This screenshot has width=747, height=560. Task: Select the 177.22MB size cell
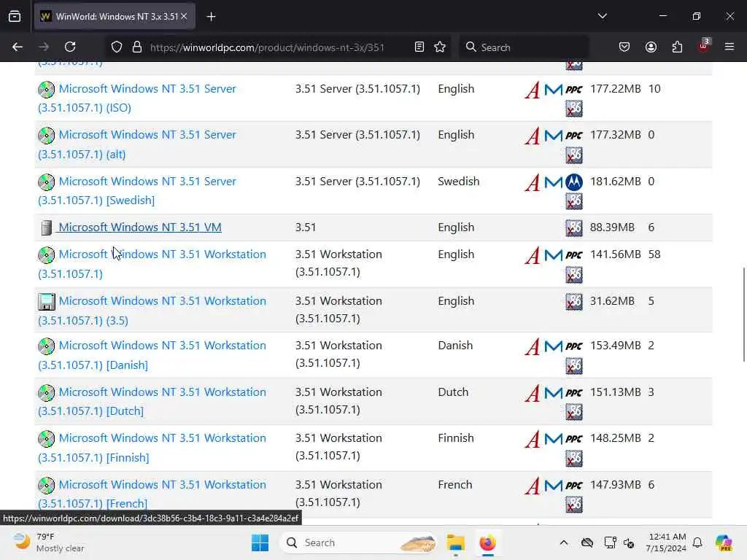click(x=615, y=88)
